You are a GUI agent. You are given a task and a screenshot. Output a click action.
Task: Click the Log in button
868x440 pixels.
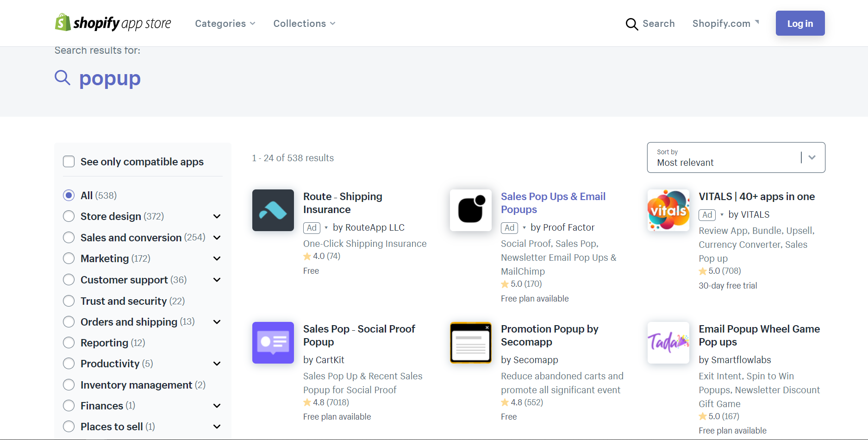[x=800, y=23]
